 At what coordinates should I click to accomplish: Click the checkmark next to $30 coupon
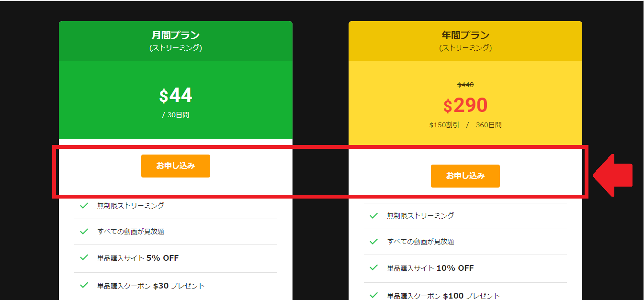pos(84,286)
